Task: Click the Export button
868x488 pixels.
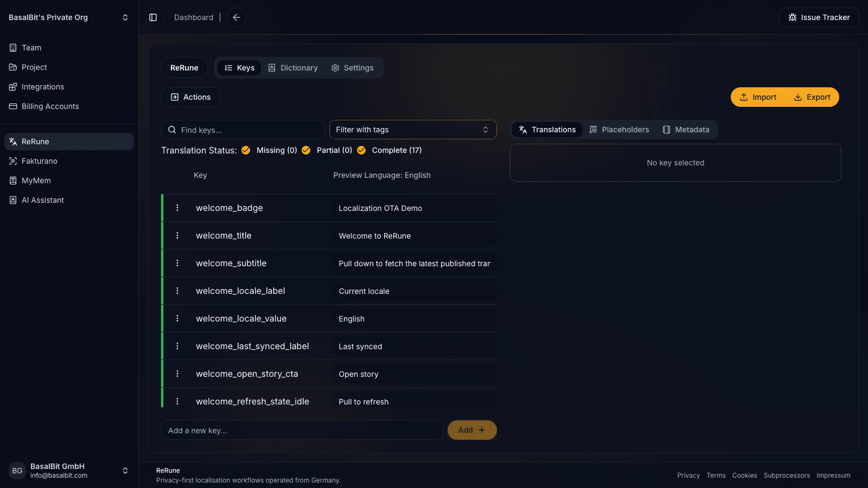Action: pyautogui.click(x=812, y=97)
